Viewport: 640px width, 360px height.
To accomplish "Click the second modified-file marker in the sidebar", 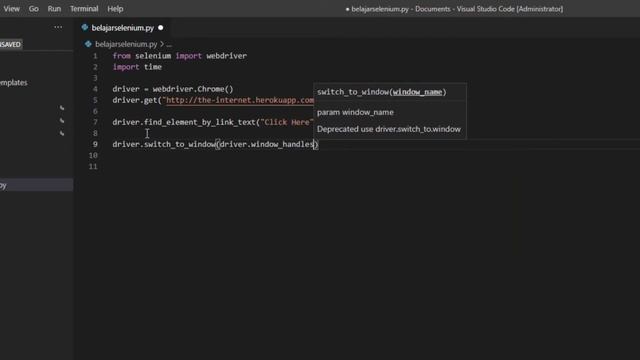I will (x=62, y=120).
